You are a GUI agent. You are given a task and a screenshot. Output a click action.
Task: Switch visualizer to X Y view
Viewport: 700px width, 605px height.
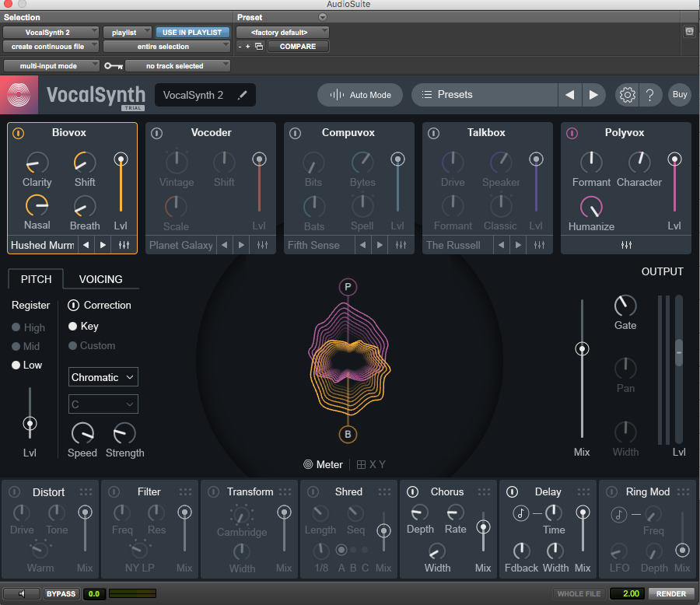371,464
